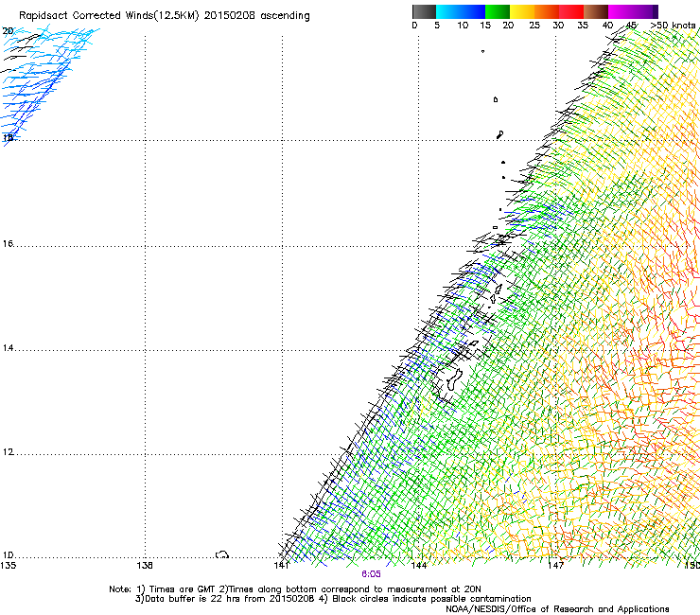Click the map title 'Rapidsact Corrected Winds(12.5KM)'
700x615 pixels.
109,16
